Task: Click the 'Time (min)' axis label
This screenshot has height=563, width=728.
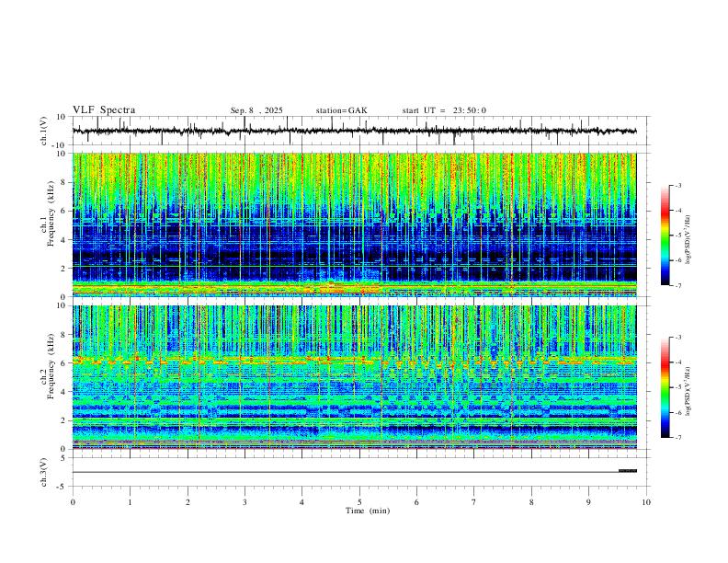Action: (x=368, y=511)
